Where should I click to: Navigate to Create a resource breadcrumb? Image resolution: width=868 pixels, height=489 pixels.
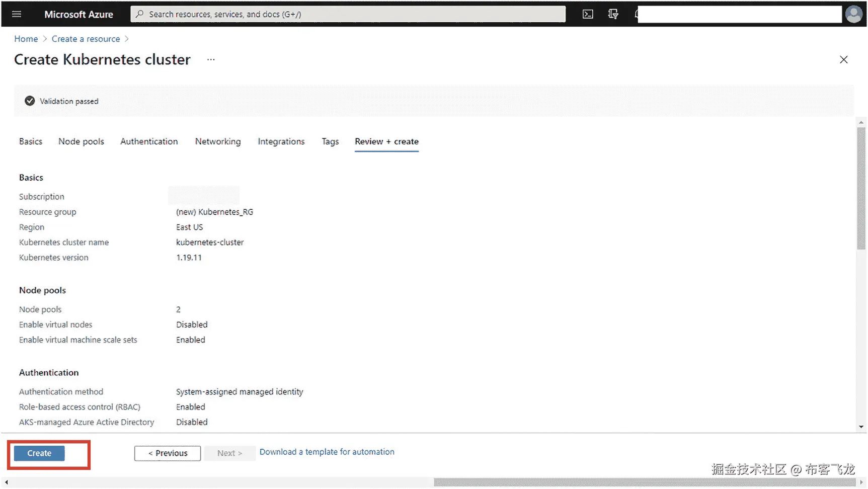click(x=86, y=39)
